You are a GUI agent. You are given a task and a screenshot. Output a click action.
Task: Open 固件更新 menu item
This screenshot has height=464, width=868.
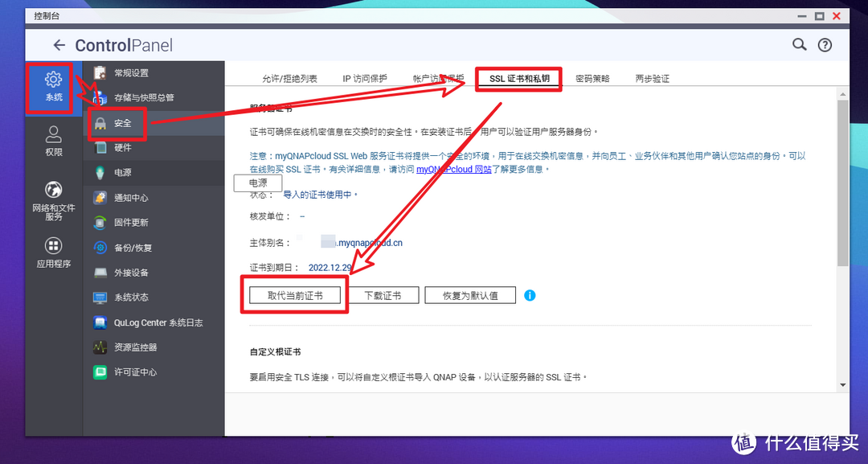coord(131,223)
